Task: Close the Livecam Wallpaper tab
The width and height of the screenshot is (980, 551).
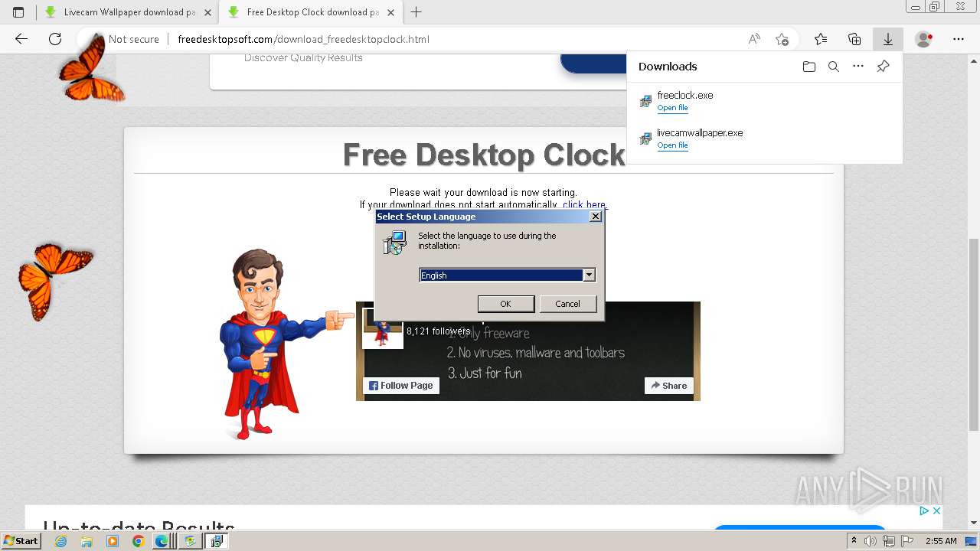Action: point(207,12)
